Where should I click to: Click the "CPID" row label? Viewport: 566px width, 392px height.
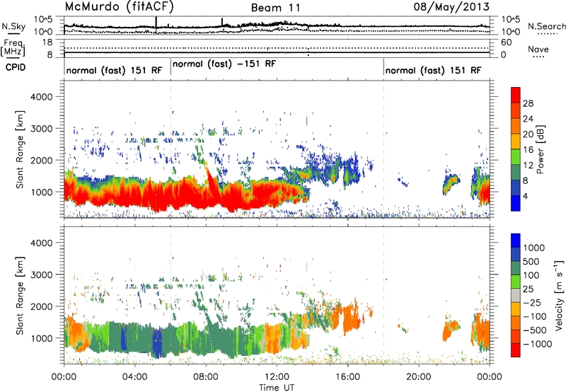click(16, 67)
